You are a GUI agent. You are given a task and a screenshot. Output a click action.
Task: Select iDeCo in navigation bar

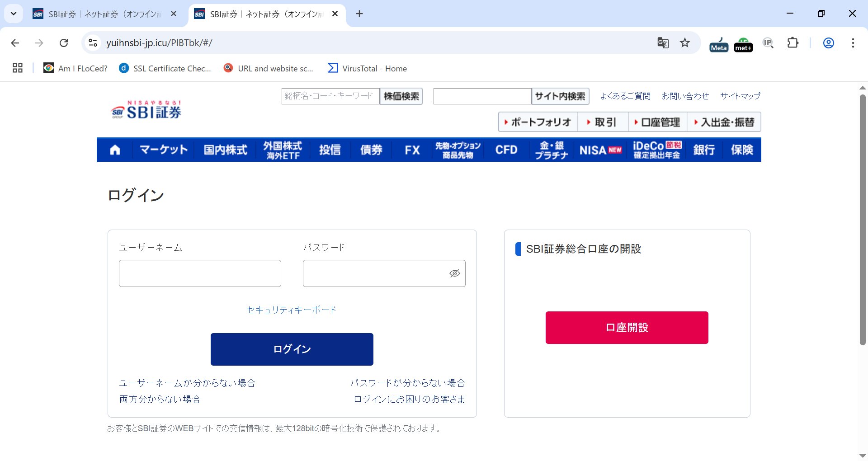coord(657,150)
